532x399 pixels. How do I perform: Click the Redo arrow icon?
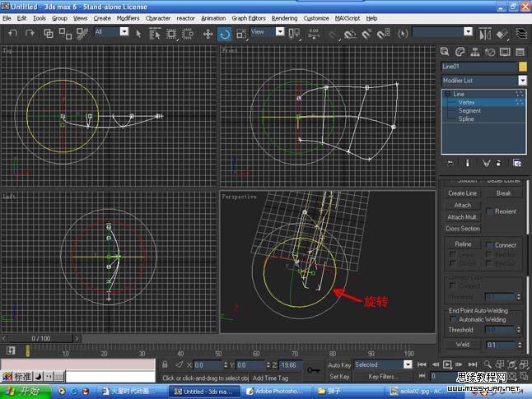30,33
